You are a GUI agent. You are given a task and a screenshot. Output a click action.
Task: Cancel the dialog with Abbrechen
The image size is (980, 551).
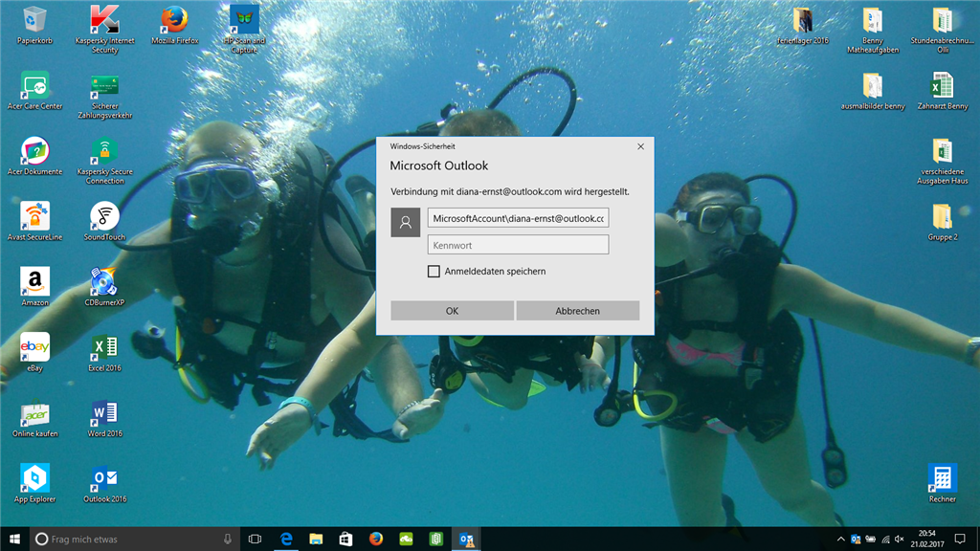point(577,311)
